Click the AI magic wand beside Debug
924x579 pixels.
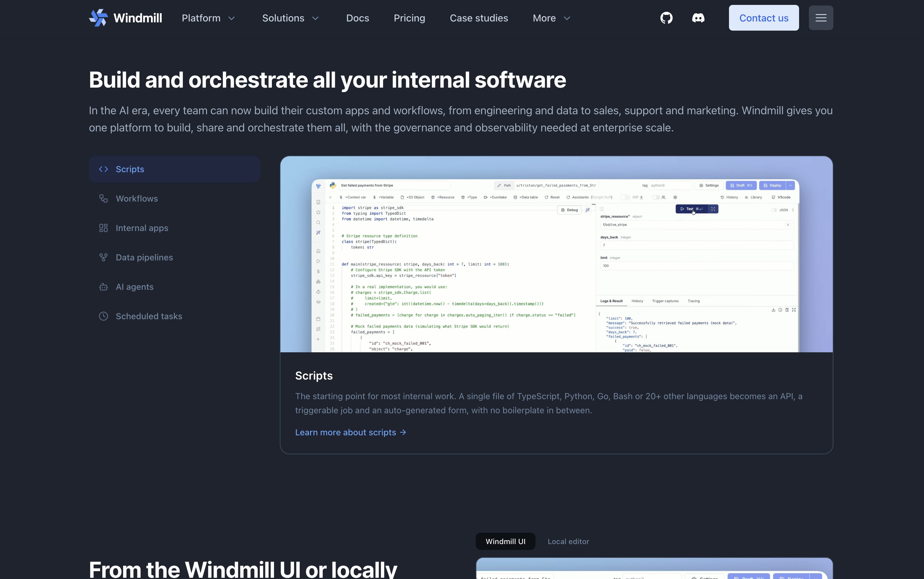(587, 210)
